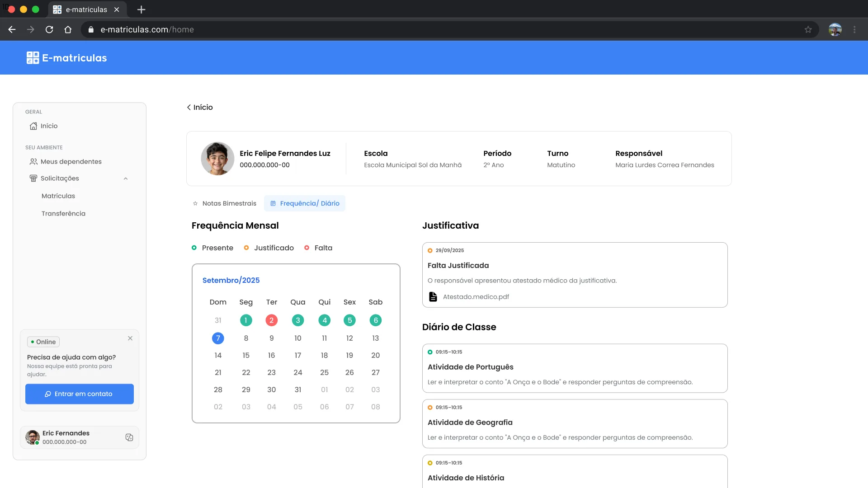868x488 pixels.
Task: Click the browser forward arrow
Action: point(31,29)
